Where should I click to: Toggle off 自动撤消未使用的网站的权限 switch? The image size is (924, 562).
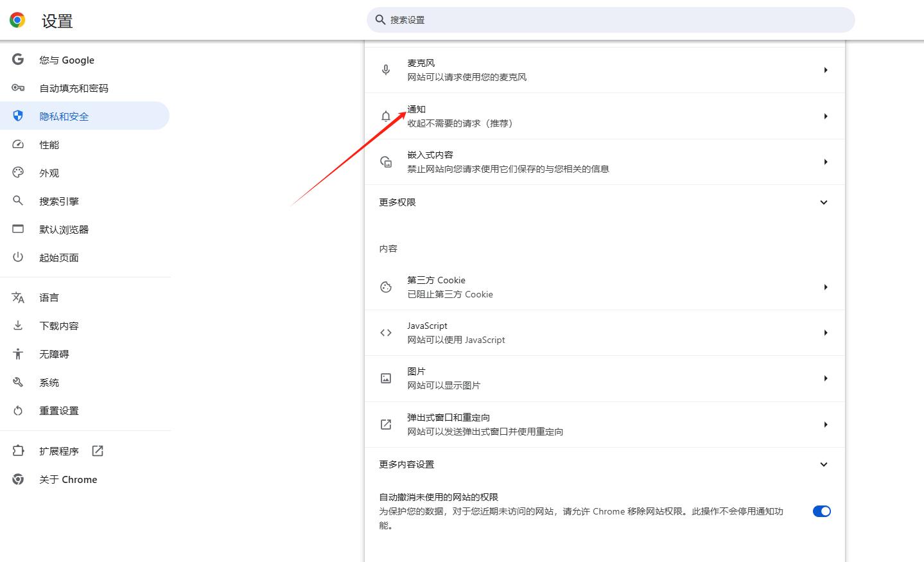click(822, 511)
